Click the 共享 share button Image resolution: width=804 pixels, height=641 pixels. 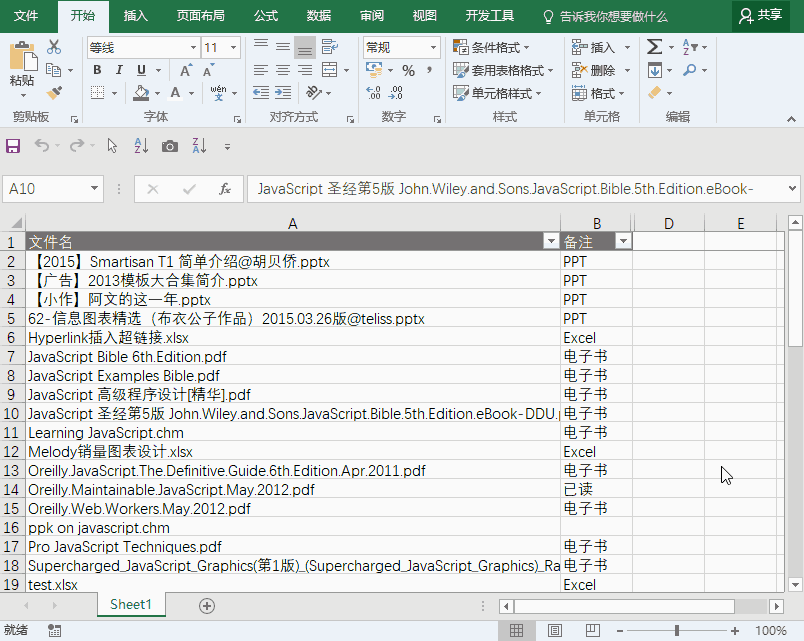click(761, 16)
